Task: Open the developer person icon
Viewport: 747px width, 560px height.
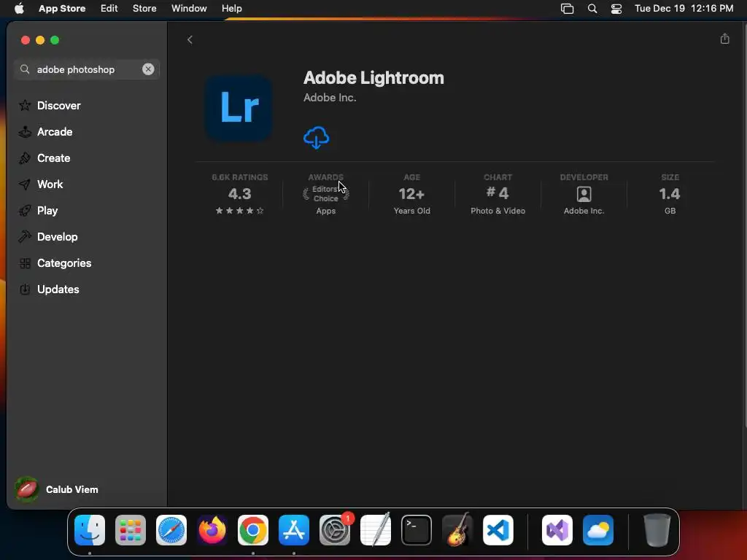Action: (x=584, y=194)
